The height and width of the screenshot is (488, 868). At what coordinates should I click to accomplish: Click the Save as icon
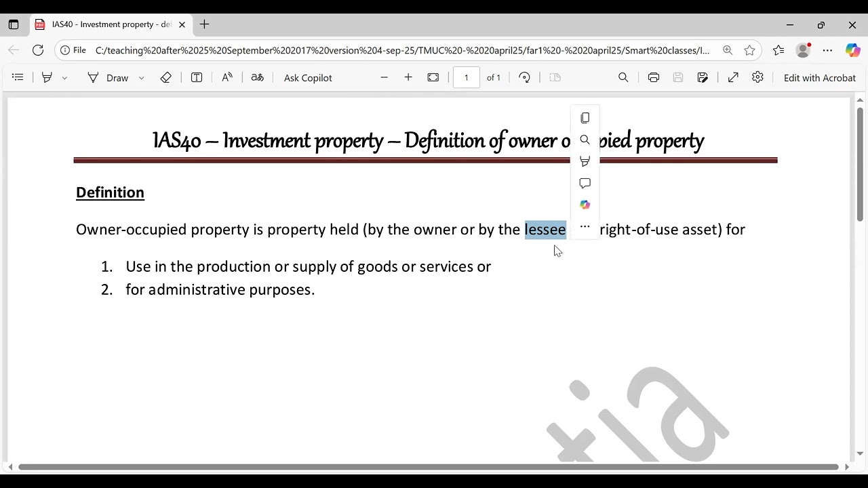coord(703,77)
